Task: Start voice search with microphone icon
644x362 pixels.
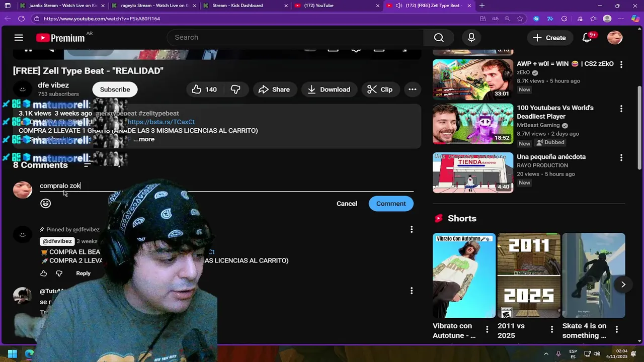Action: [x=471, y=38]
